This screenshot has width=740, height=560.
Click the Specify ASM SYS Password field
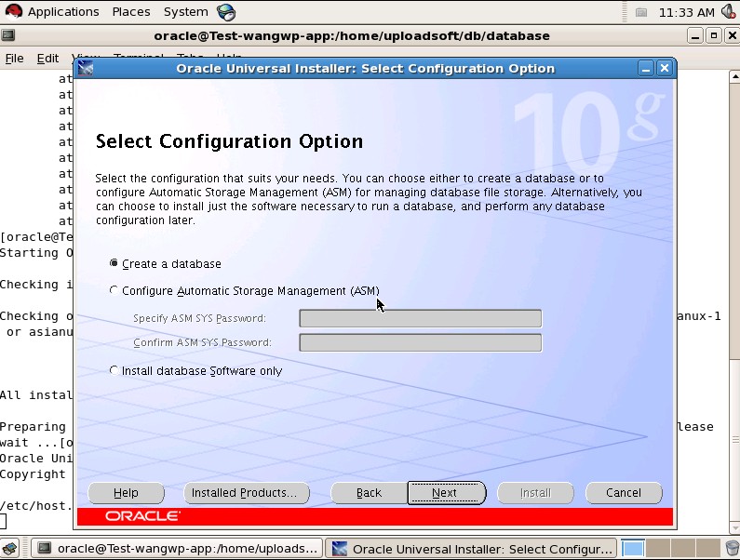pos(420,318)
